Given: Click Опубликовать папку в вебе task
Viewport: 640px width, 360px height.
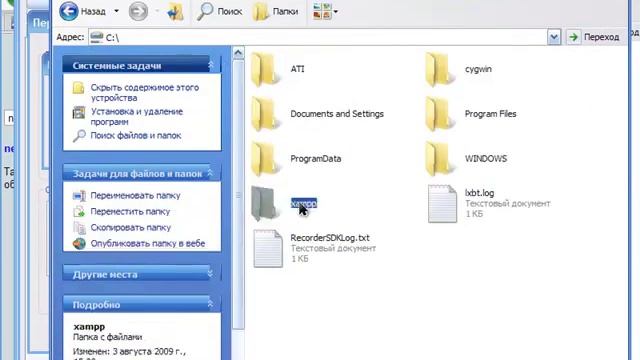Looking at the screenshot, I should point(148,243).
